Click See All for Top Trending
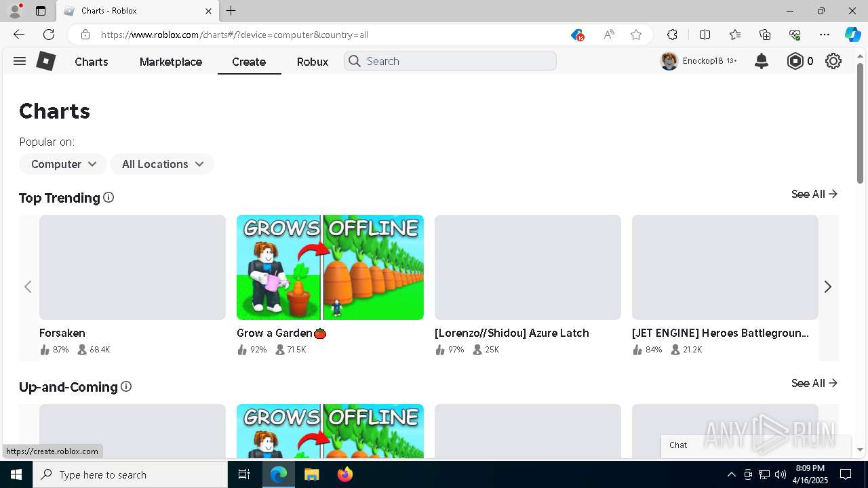 (814, 194)
